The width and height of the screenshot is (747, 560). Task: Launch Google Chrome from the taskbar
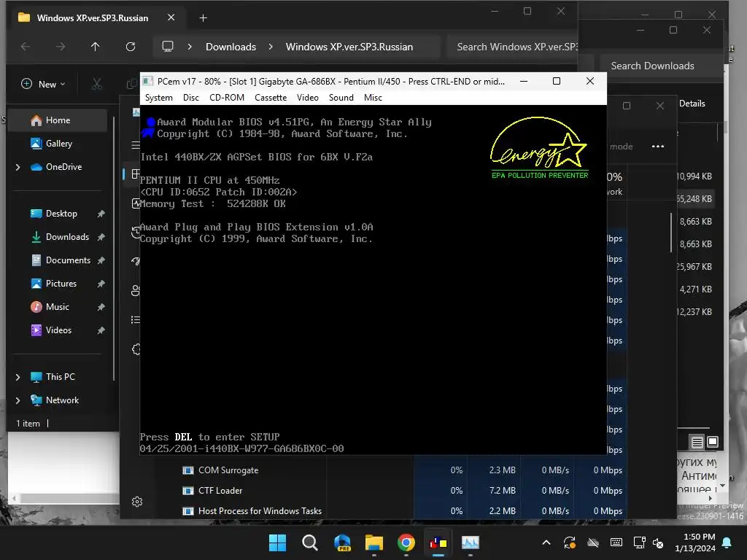tap(406, 542)
